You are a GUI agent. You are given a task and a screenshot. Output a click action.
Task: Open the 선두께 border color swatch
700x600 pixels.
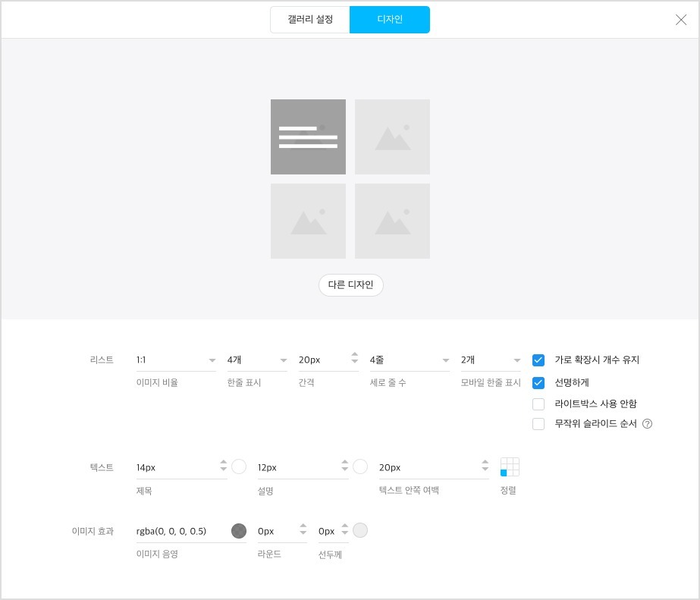point(360,530)
